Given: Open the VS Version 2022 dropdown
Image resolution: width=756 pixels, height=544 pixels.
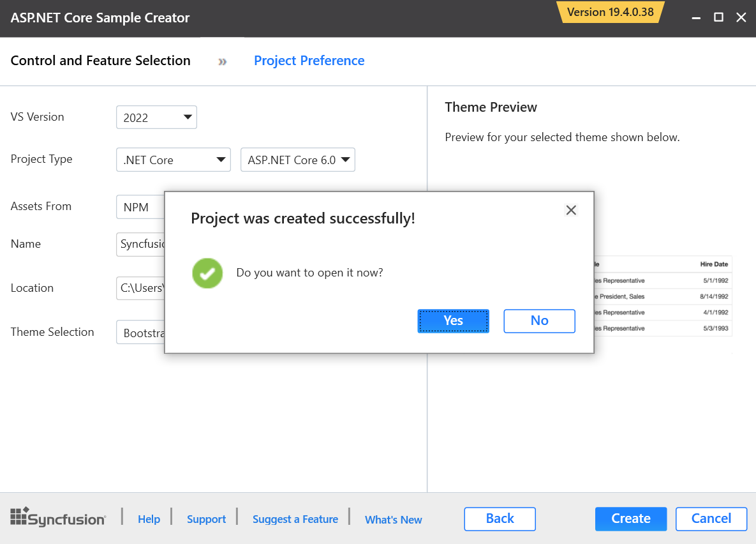Looking at the screenshot, I should pyautogui.click(x=156, y=117).
